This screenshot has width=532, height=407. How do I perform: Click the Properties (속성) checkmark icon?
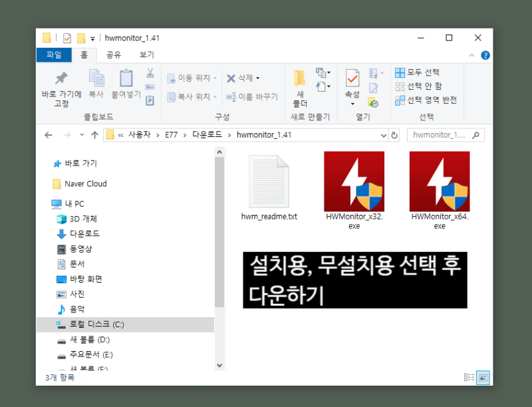point(352,78)
